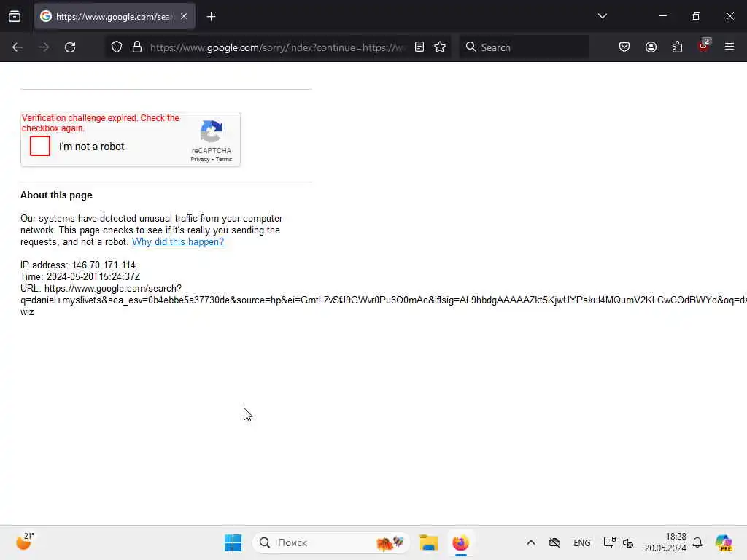Select the google.com search tab
Viewport: 747px width, 560px height.
pos(115,17)
